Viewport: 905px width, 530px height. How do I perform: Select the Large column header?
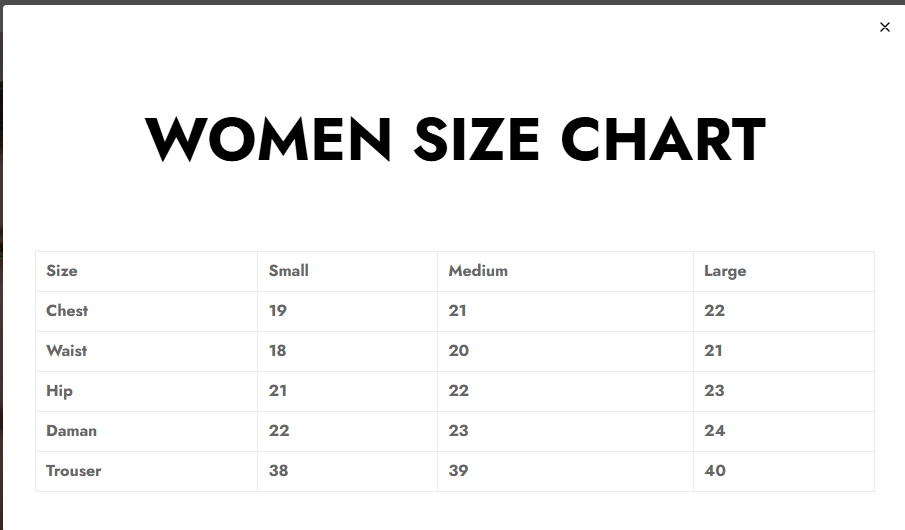(x=725, y=271)
